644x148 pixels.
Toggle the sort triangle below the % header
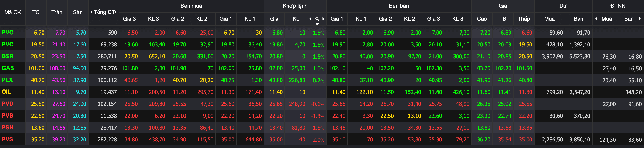pos(317,24)
